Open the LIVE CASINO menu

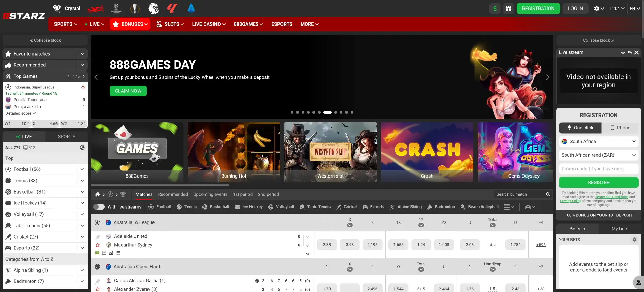pyautogui.click(x=209, y=24)
